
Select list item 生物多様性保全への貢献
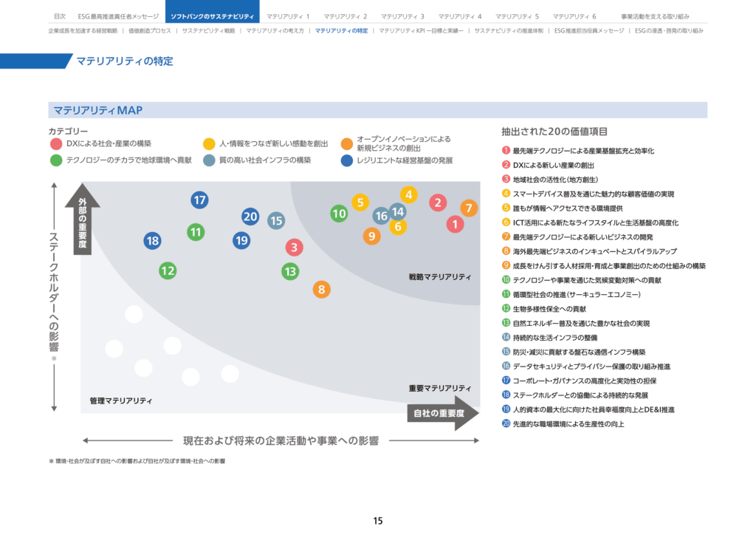[x=544, y=309]
